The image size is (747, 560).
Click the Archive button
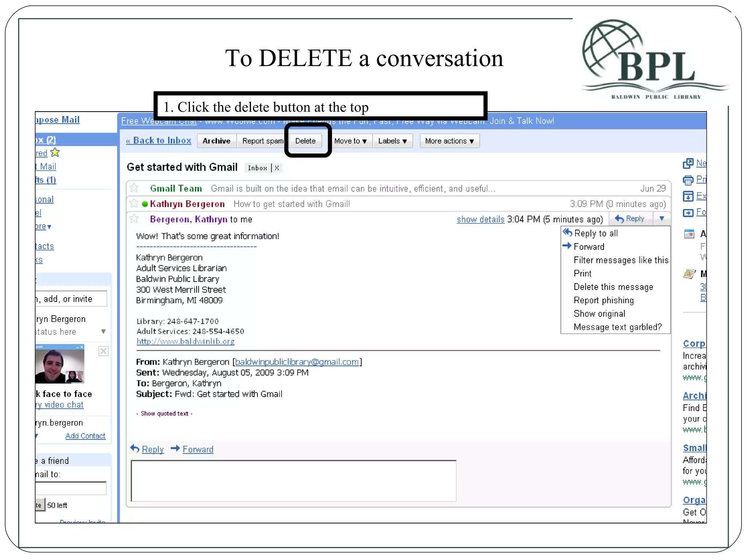[x=217, y=141]
